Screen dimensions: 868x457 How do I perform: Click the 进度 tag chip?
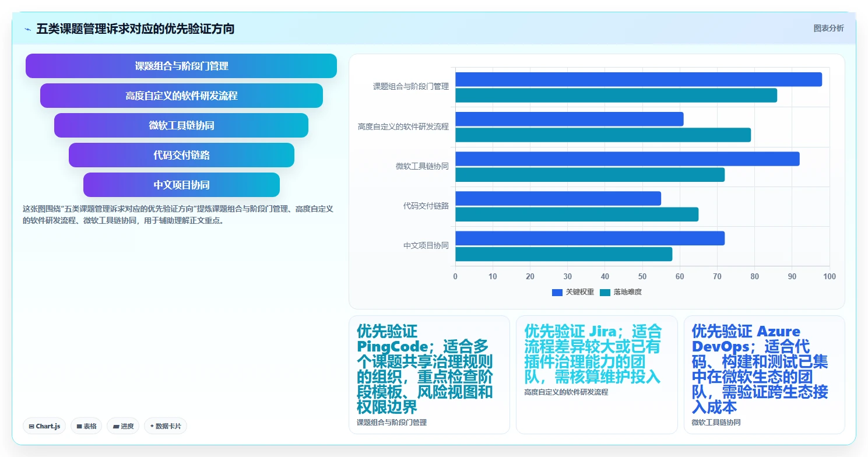pos(123,426)
